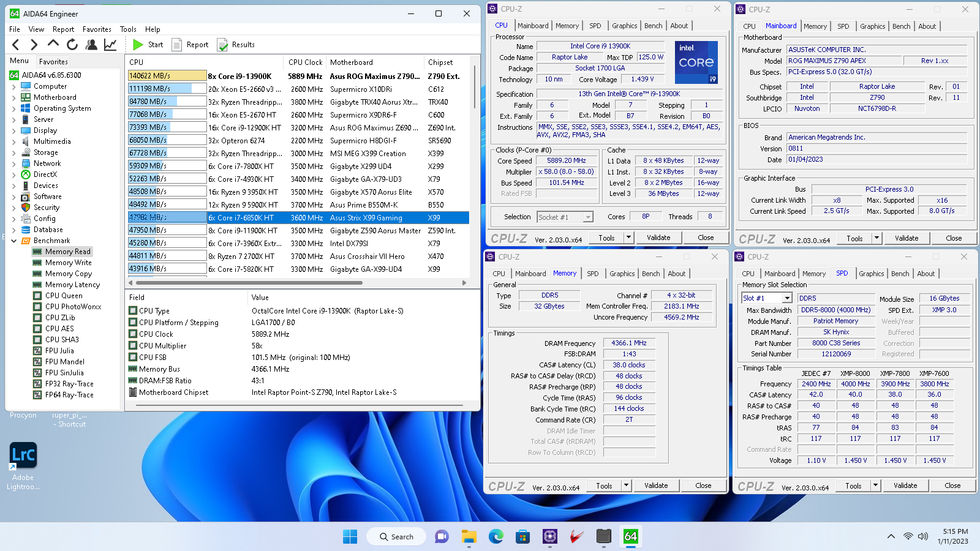Click Tools button in CPU-Z Memory window

coord(604,485)
